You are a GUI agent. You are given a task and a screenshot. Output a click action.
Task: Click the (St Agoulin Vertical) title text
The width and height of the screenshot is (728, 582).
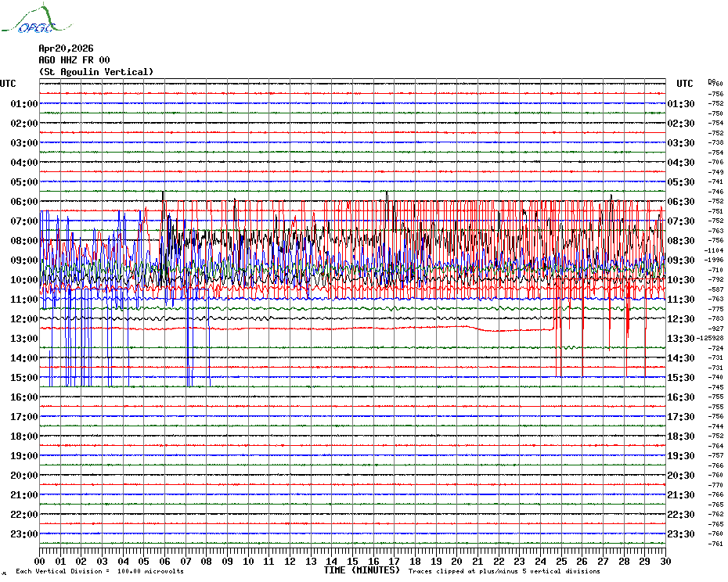pos(96,72)
